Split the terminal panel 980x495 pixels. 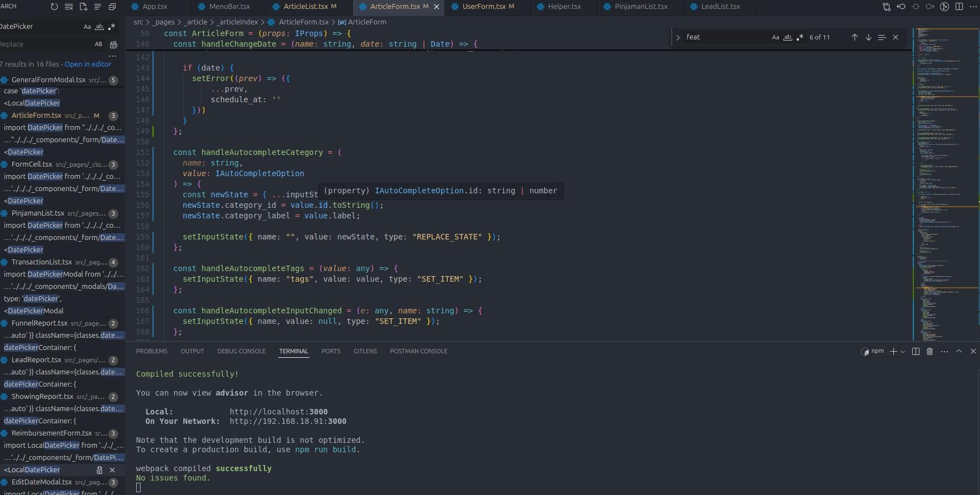(916, 351)
